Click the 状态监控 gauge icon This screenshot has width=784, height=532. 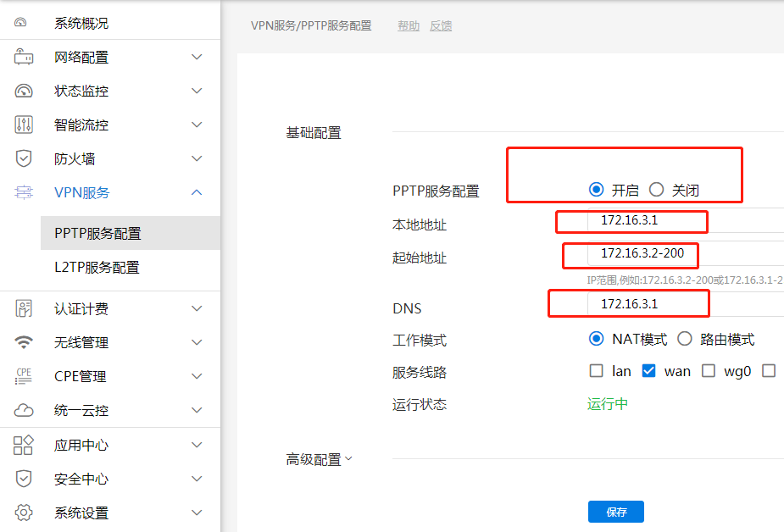24,91
